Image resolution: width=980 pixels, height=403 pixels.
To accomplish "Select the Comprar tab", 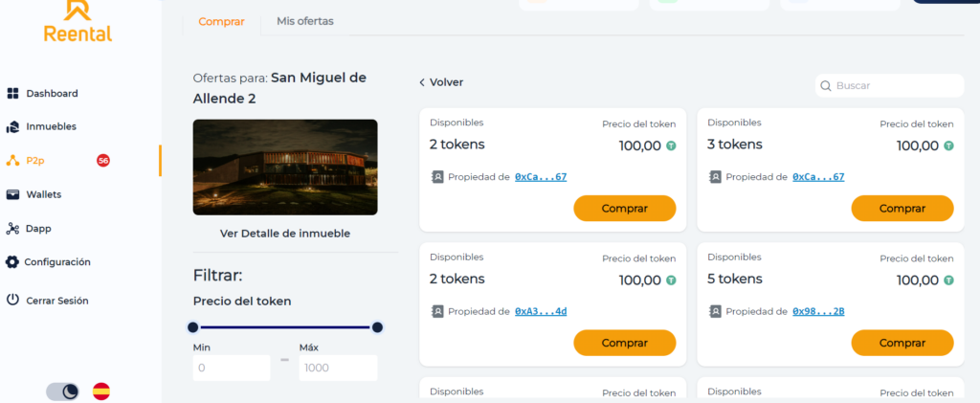I will [221, 21].
